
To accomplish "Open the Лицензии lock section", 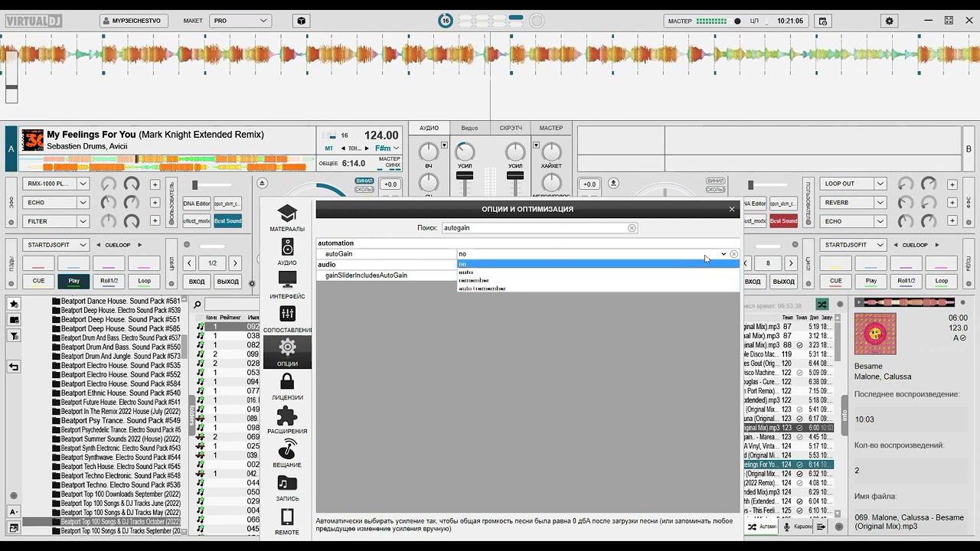I will 287,386.
